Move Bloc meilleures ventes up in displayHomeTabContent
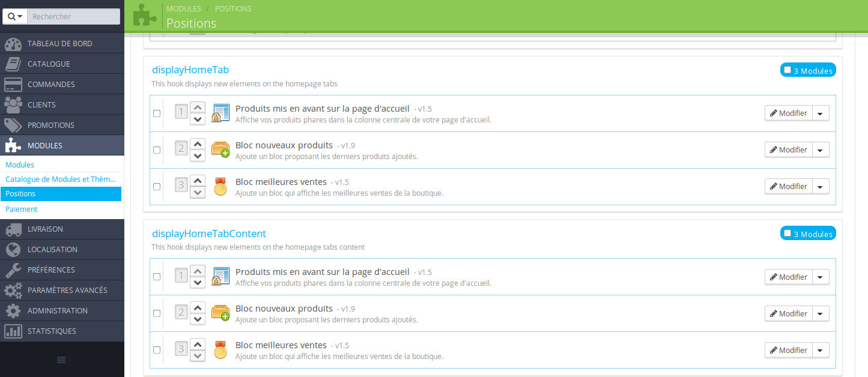 (197, 345)
